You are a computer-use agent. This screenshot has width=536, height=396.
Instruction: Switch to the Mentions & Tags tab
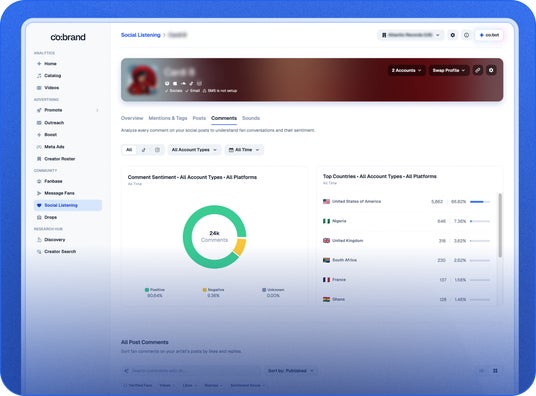(168, 118)
